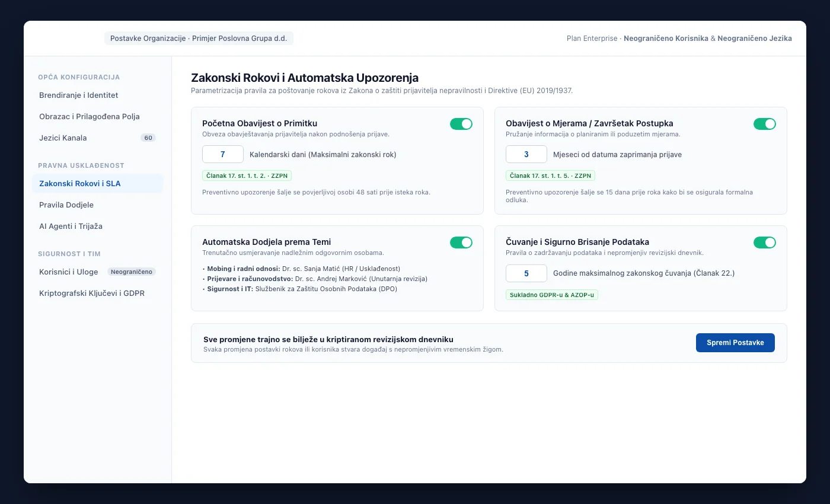Disable the Početna Obavijest o Primitku toggle
Viewport: 830px width, 504px height.
click(461, 124)
